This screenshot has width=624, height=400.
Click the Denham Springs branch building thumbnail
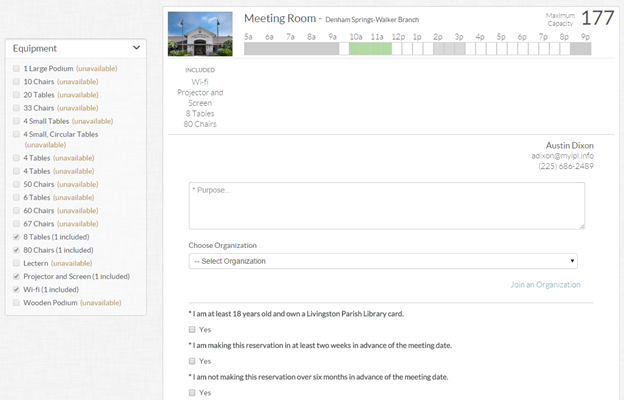pyautogui.click(x=200, y=34)
